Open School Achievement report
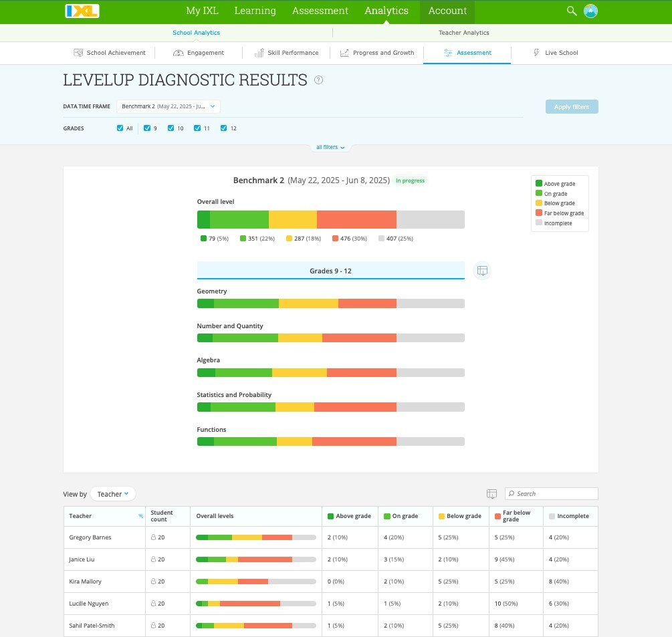This screenshot has width=672, height=637. tap(110, 53)
